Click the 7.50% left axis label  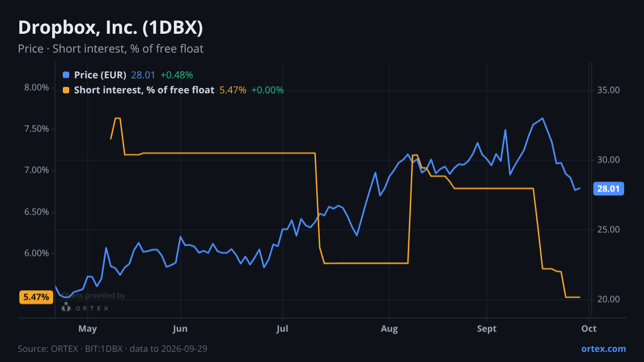(x=36, y=129)
